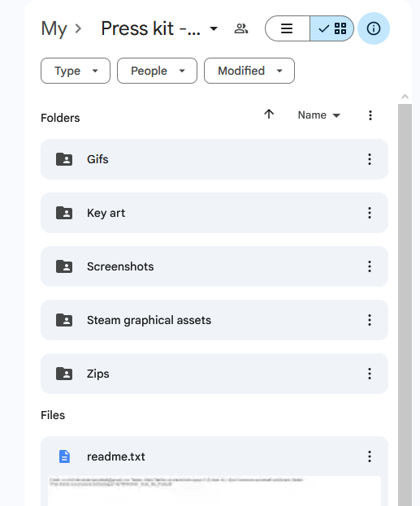
Task: Expand the Type filter dropdown
Action: pos(76,71)
